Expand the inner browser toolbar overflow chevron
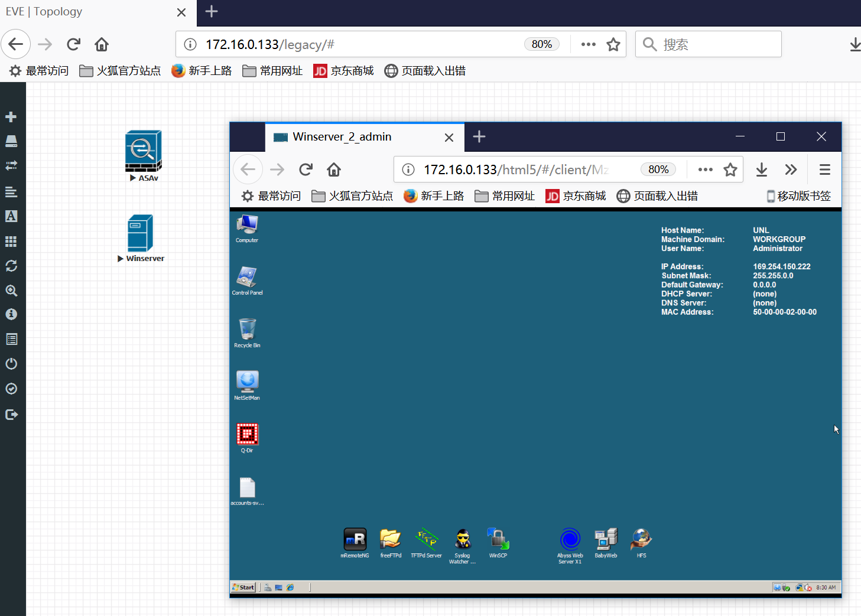 791,170
